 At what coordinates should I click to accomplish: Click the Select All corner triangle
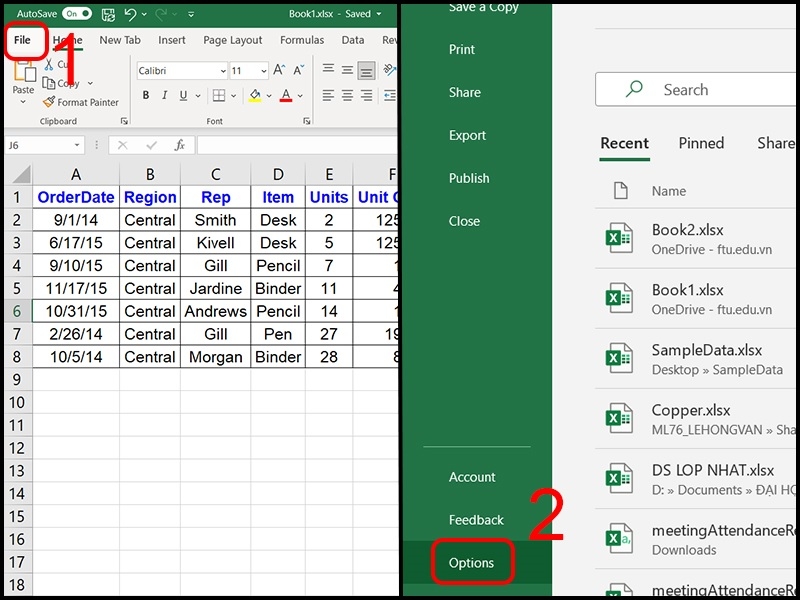coord(21,174)
